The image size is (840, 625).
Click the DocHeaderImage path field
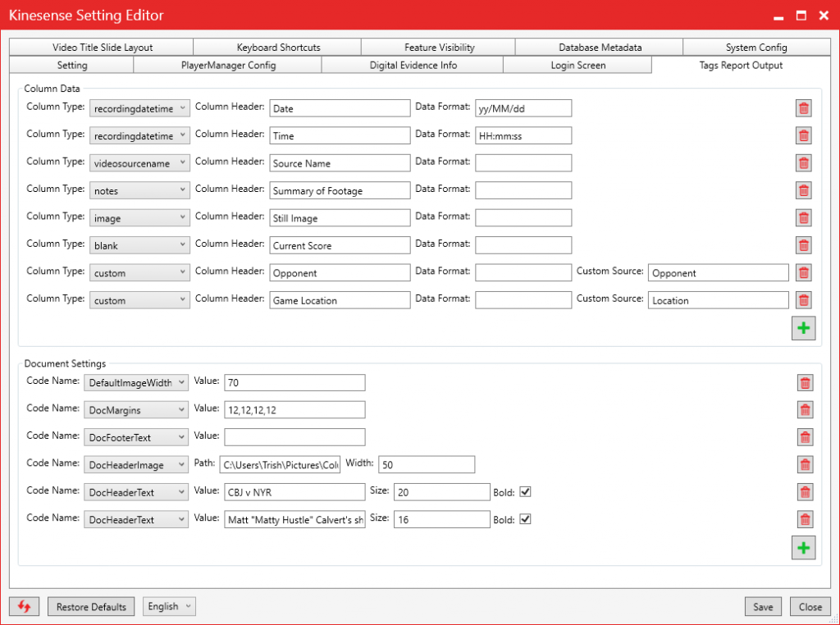pos(280,464)
